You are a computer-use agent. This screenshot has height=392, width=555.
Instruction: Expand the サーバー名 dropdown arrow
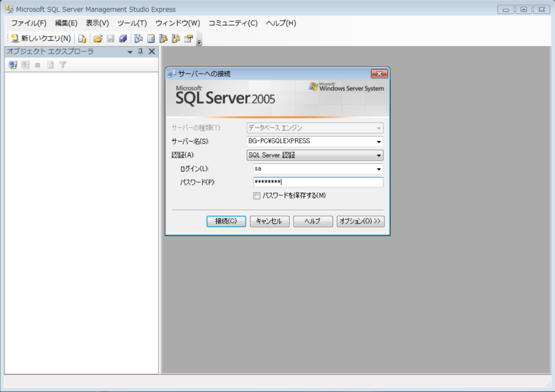coord(379,141)
